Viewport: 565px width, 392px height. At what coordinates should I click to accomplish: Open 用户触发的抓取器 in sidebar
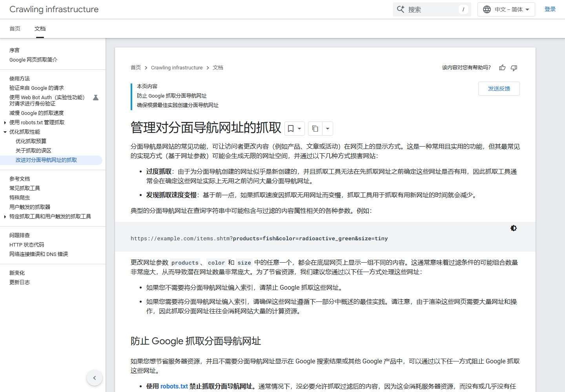tap(30, 207)
